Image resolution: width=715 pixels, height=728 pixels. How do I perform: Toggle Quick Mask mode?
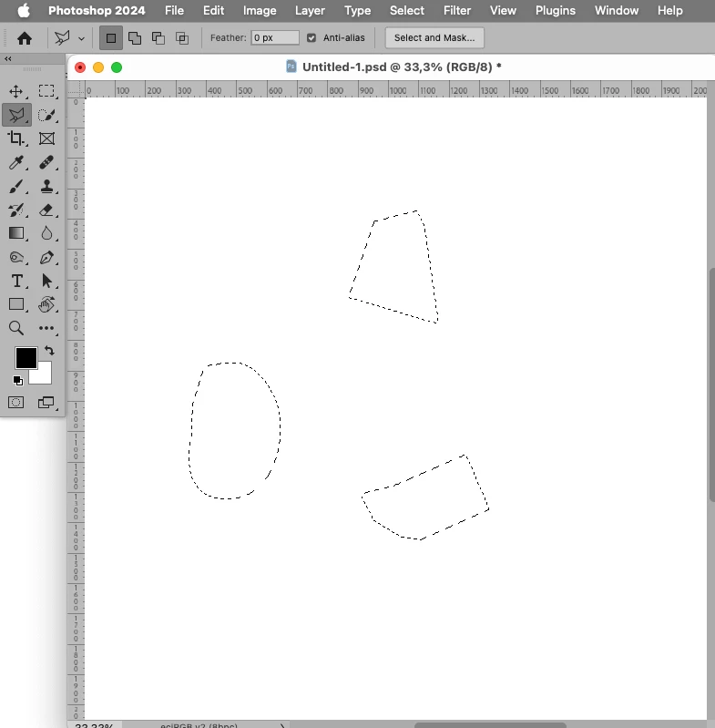pyautogui.click(x=16, y=402)
